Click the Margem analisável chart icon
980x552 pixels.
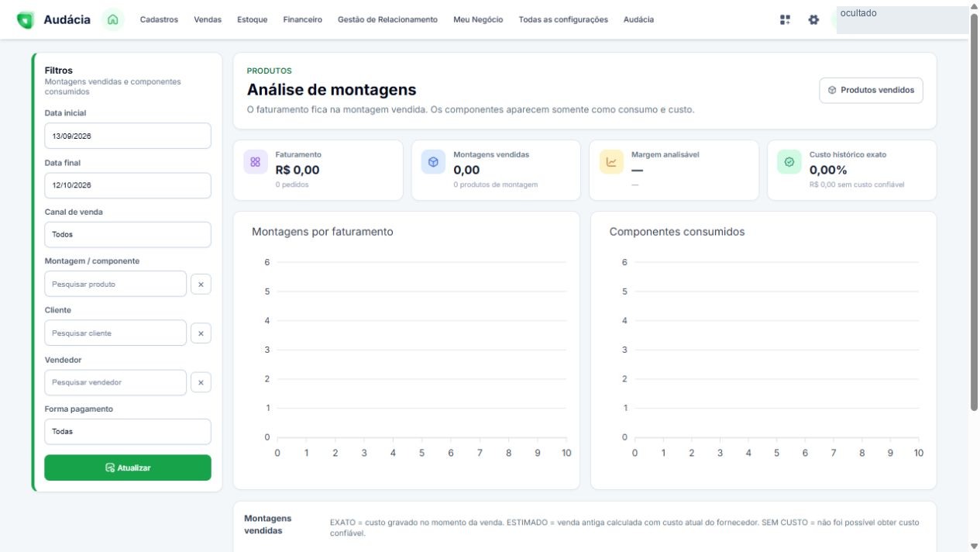point(611,162)
